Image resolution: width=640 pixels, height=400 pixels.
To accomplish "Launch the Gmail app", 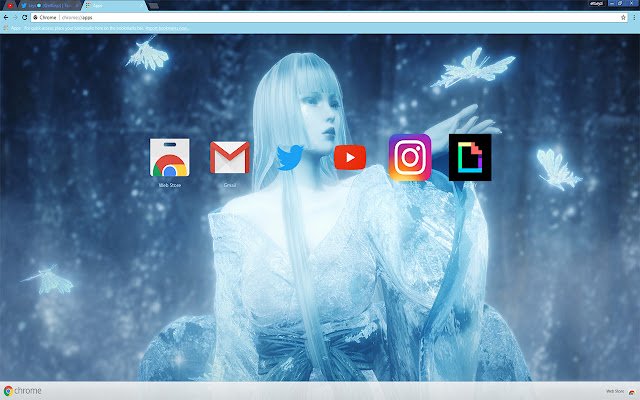I will click(230, 158).
